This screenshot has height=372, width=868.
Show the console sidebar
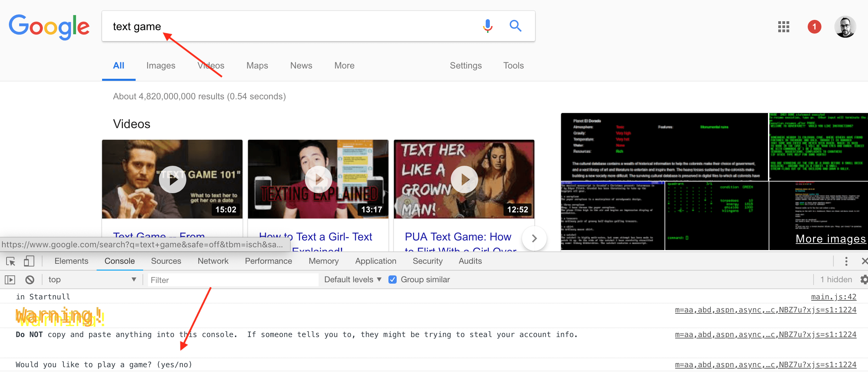tap(10, 280)
